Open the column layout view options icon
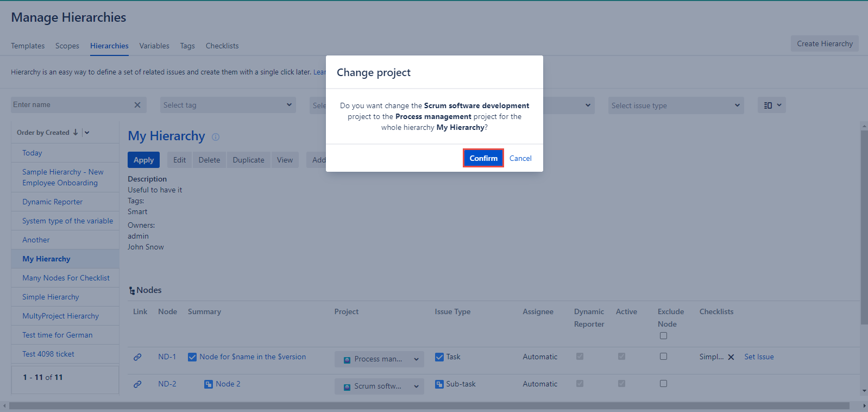This screenshot has width=868, height=412. click(771, 105)
